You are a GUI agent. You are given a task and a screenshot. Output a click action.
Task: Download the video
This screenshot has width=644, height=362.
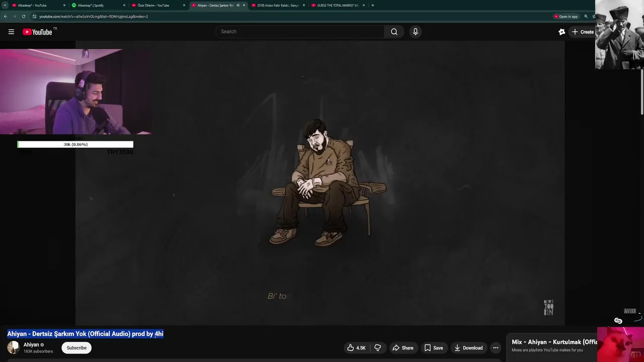click(468, 348)
